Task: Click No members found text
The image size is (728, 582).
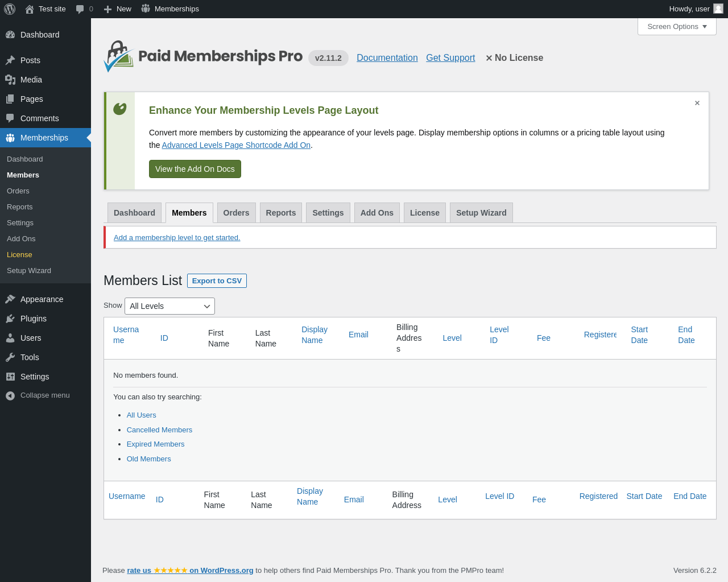Action: pos(146,375)
